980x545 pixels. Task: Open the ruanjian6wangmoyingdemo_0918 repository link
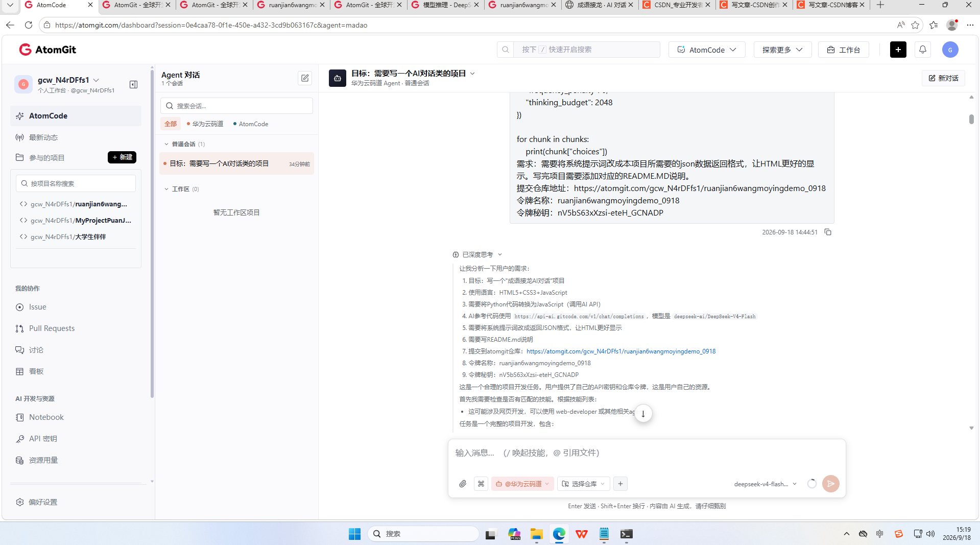pyautogui.click(x=620, y=351)
